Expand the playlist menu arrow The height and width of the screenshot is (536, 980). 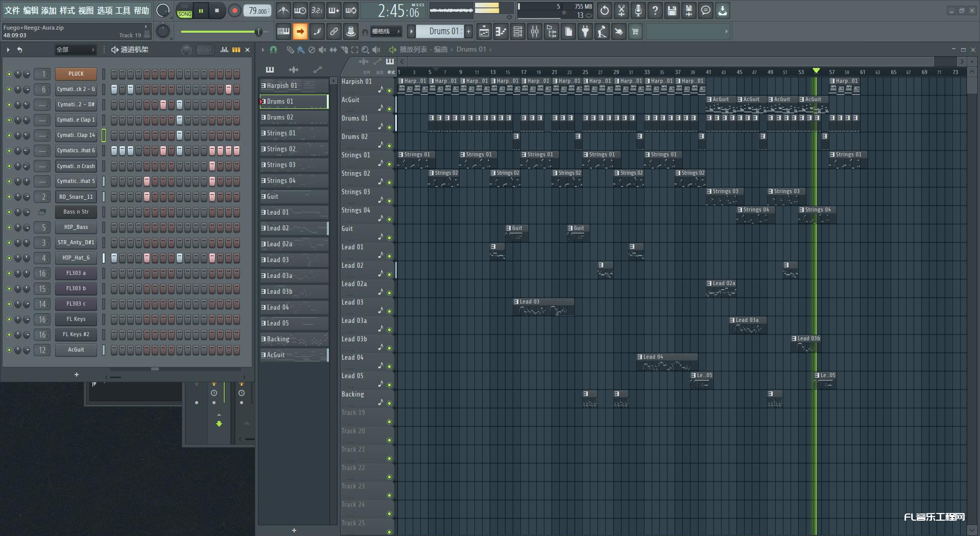(x=263, y=50)
